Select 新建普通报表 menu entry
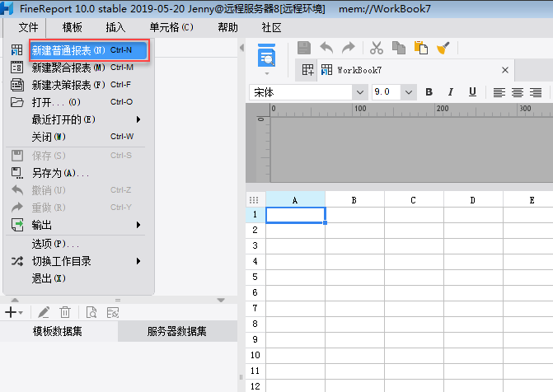553x392 pixels. (x=89, y=50)
